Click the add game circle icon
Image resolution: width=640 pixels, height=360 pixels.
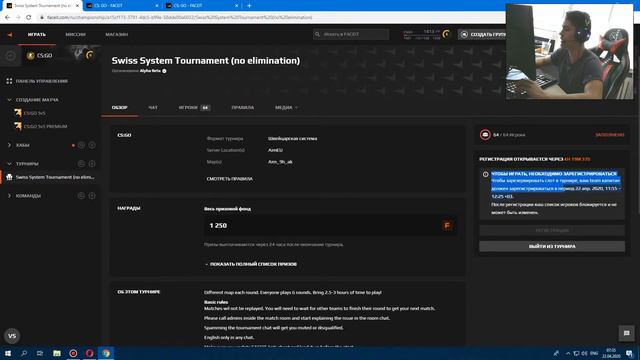[10, 56]
